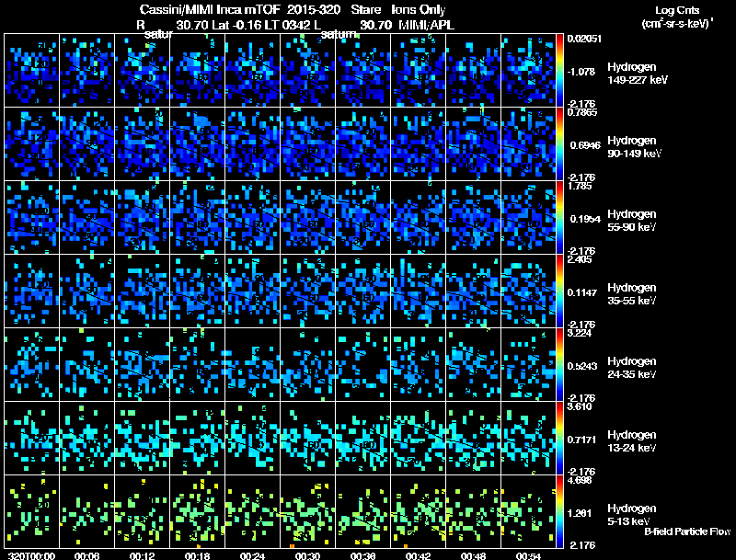Click the color bar beside Hydrogen 5-13 keV
736x560 pixels.
pos(559,511)
